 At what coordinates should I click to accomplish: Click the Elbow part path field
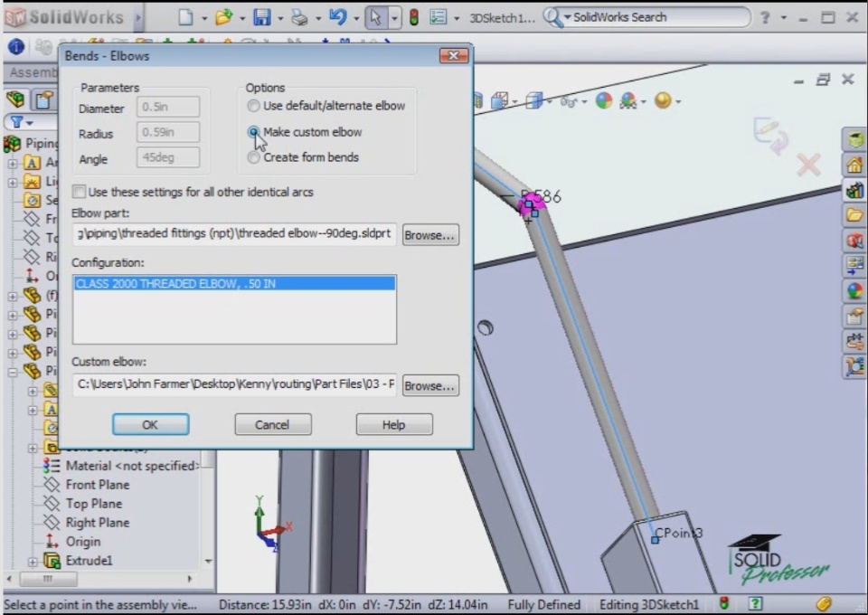pos(235,233)
